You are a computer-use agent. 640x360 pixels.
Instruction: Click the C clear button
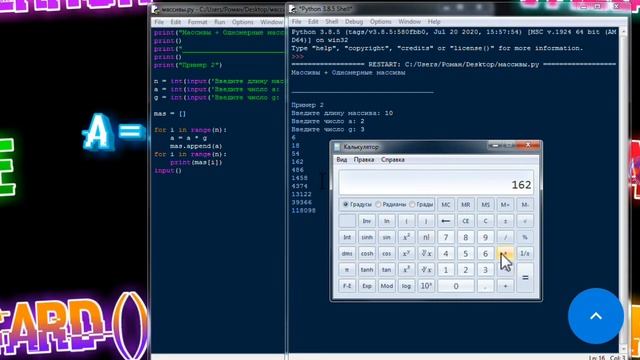485,221
